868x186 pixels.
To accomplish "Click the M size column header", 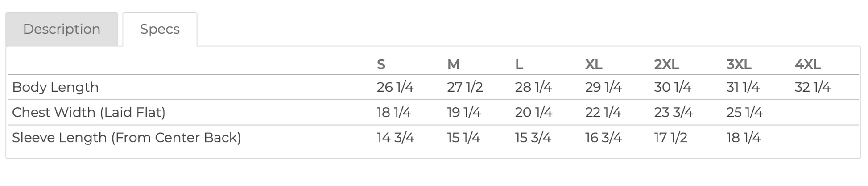I will pyautogui.click(x=453, y=64).
